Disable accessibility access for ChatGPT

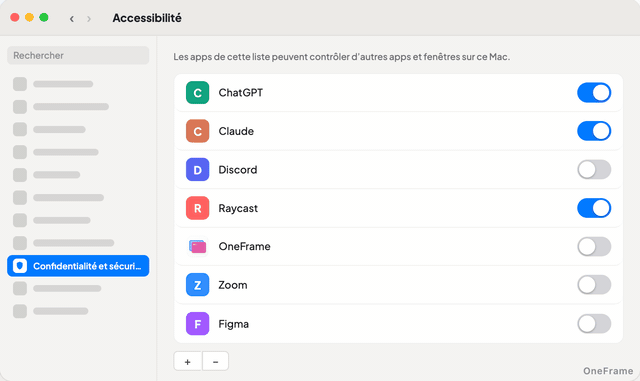tap(594, 93)
